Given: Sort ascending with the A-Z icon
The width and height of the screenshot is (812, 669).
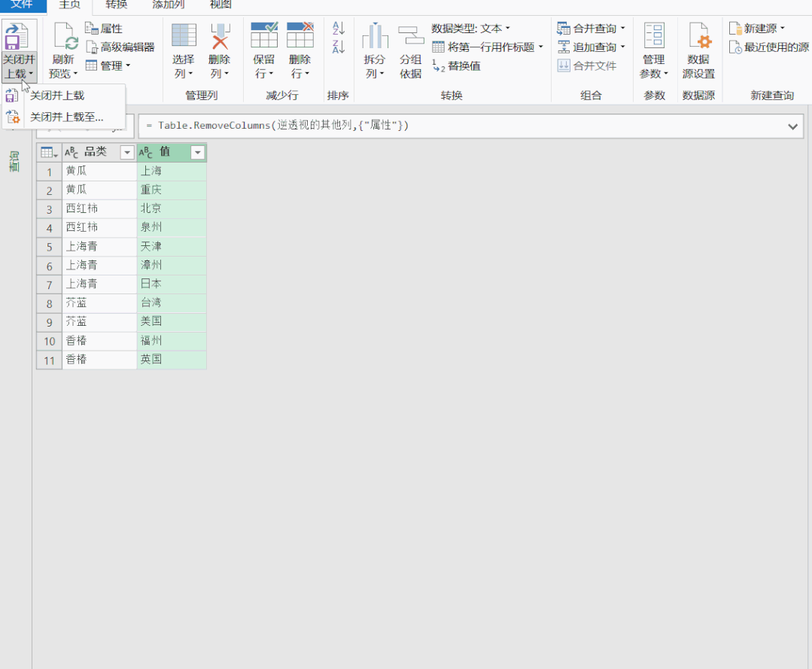Looking at the screenshot, I should click(338, 28).
